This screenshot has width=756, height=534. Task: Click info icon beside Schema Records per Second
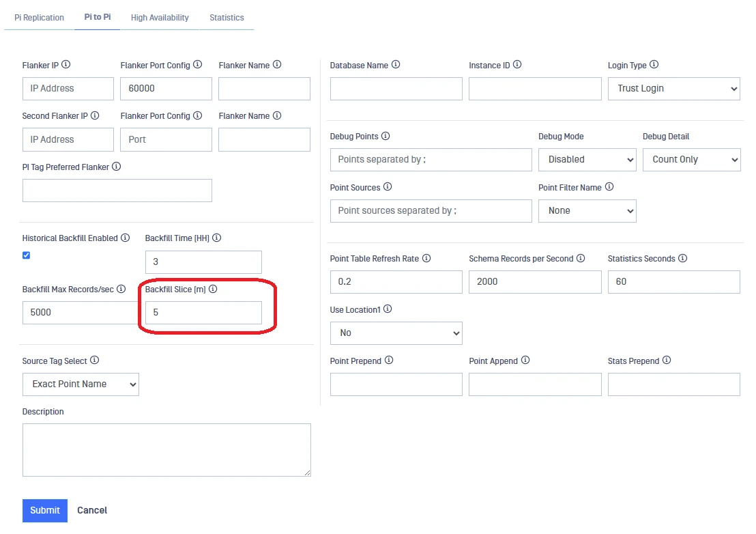[x=581, y=259]
